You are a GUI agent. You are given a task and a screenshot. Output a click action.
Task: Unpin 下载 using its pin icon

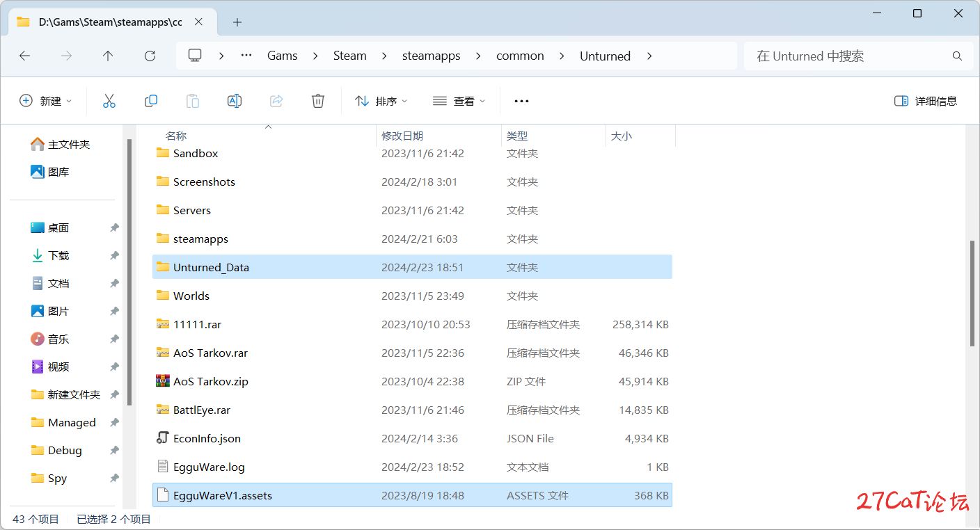click(x=114, y=255)
